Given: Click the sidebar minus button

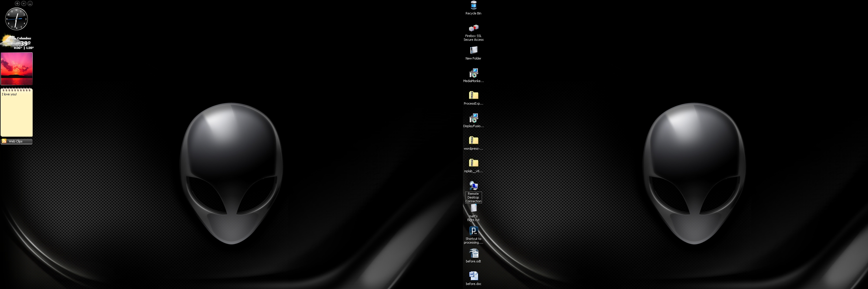Looking at the screenshot, I should 30,3.
